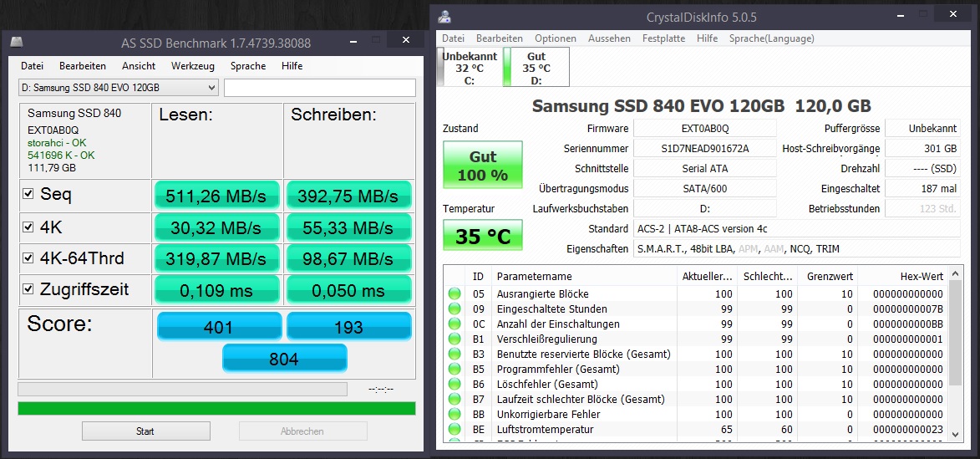This screenshot has height=459, width=980.
Task: Click the AS SSD Benchmark title bar icon
Action: 17,42
